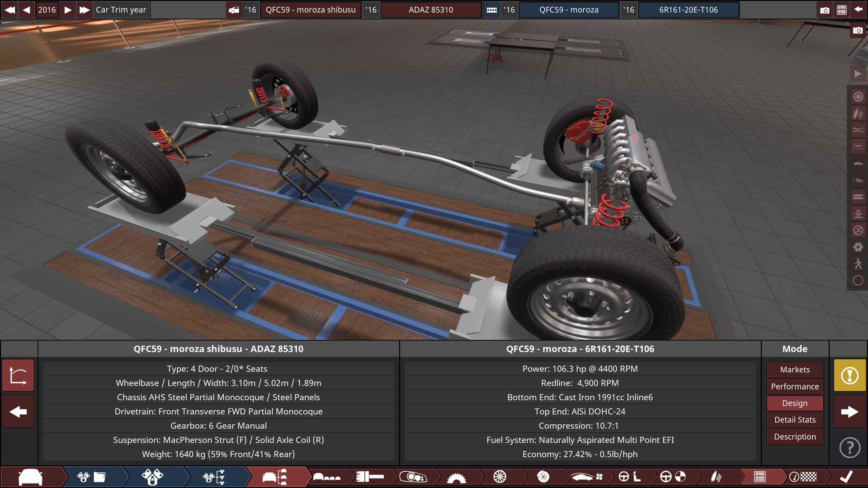Image resolution: width=868 pixels, height=488 pixels.
Task: Open the help question mark button
Action: [849, 447]
